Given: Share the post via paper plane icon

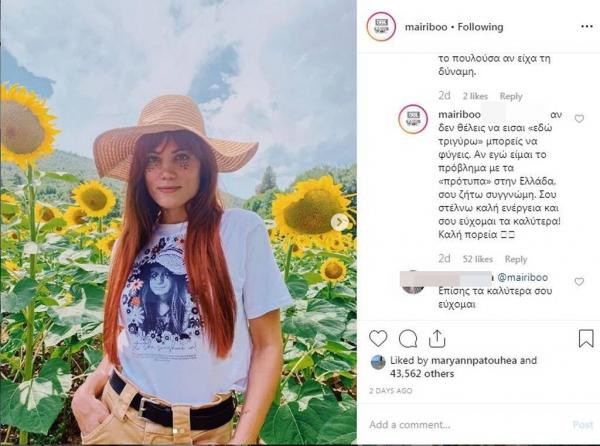Looking at the screenshot, I should (x=437, y=339).
